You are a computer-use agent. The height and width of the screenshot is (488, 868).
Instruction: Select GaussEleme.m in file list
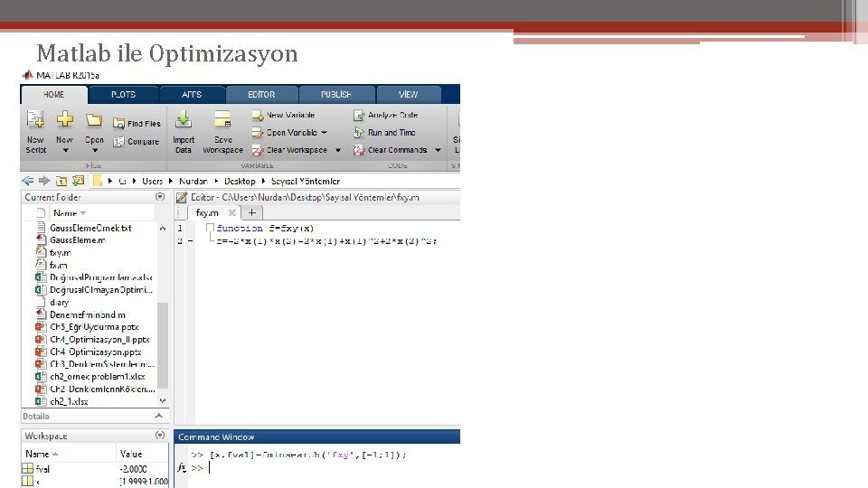(x=78, y=240)
